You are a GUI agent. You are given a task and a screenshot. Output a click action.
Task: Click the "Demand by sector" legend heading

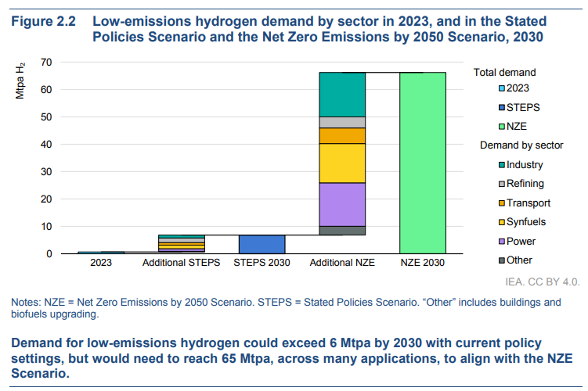point(521,145)
